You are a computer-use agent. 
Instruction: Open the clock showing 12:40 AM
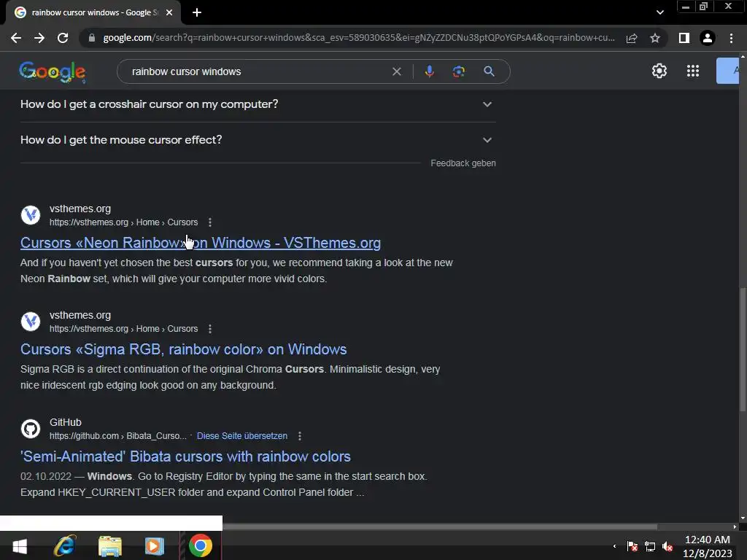click(708, 546)
